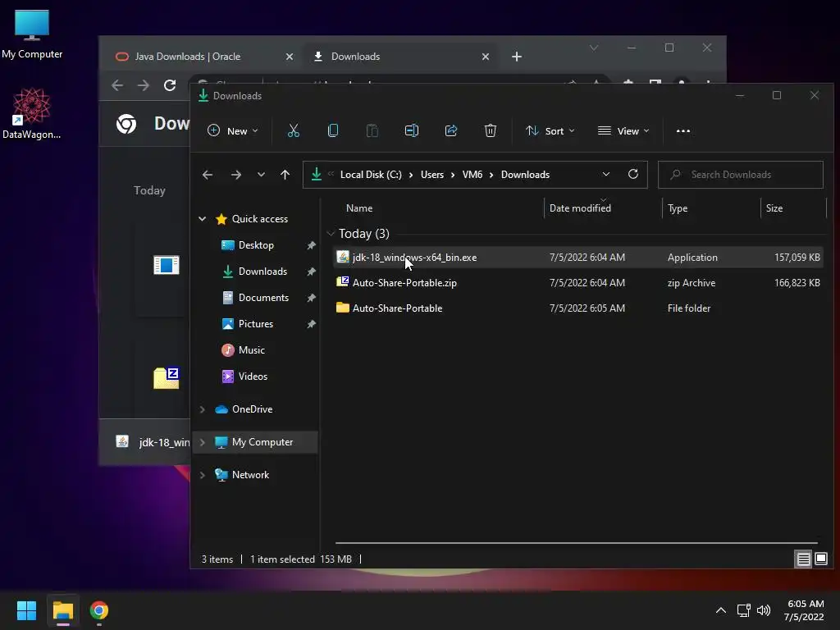Image resolution: width=840 pixels, height=630 pixels.
Task: Click Search Downloads input field
Action: point(741,175)
